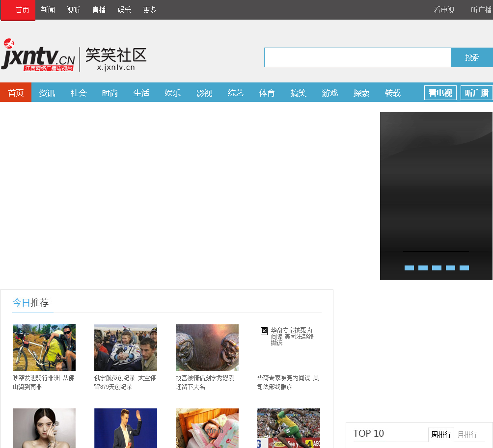Open 娱乐 in the top dark bar

point(124,10)
